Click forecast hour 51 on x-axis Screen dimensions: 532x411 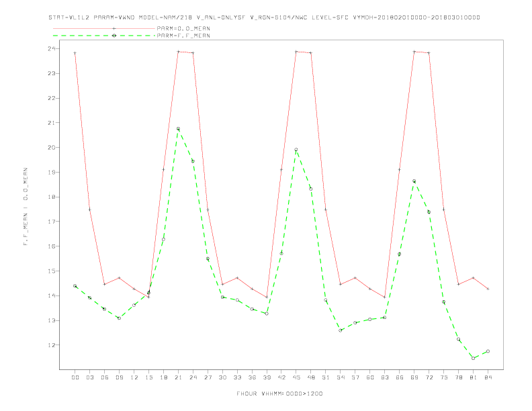click(326, 377)
